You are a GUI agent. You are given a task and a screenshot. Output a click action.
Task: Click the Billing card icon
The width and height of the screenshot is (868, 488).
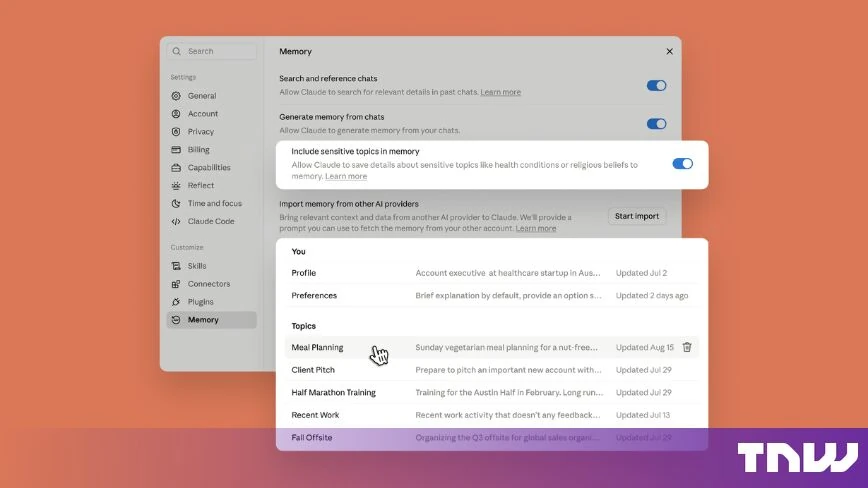176,149
